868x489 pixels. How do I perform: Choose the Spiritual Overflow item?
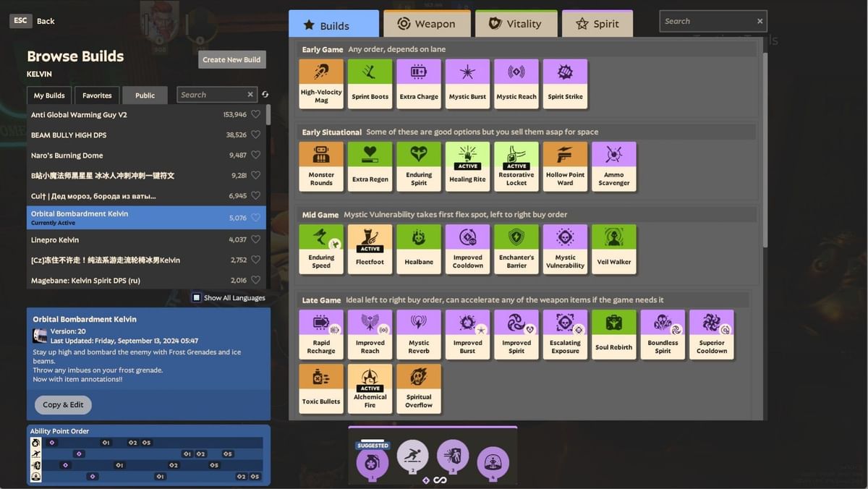coord(419,388)
